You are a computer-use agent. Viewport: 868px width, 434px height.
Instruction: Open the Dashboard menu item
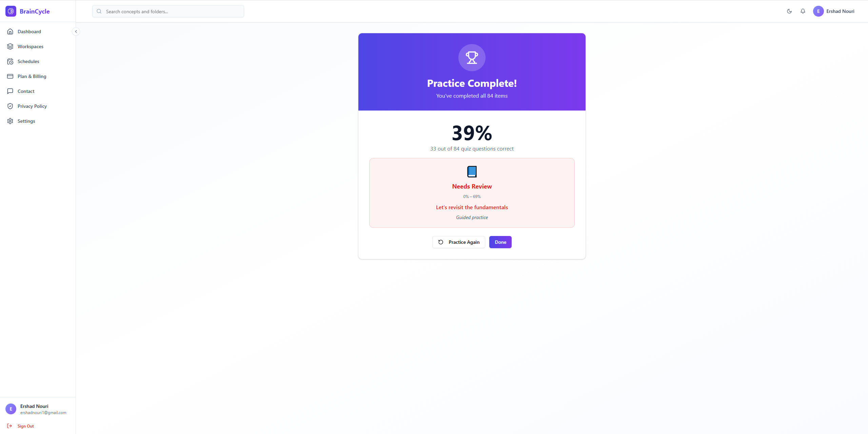pos(29,31)
